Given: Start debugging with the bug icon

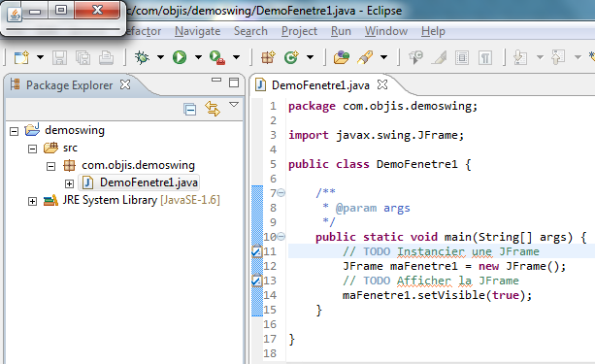Looking at the screenshot, I should [x=143, y=57].
